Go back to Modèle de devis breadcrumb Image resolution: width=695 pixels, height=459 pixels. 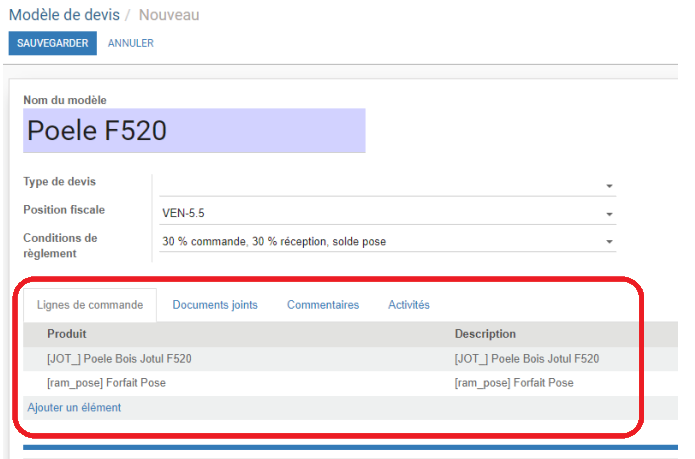coord(64,15)
